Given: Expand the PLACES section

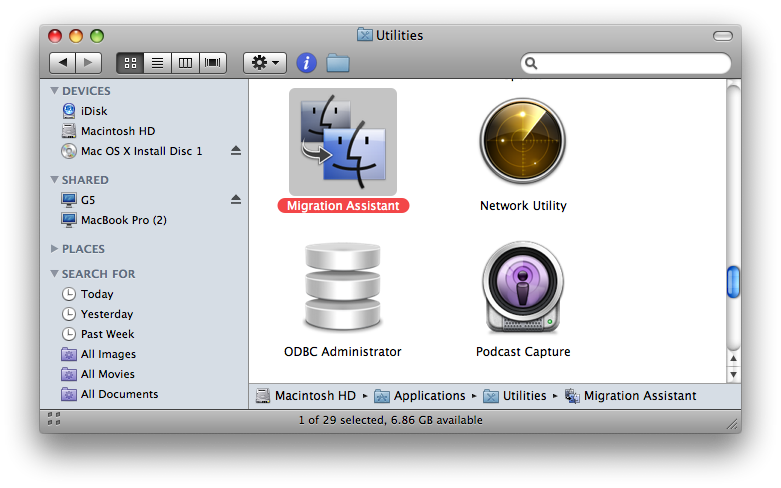Looking at the screenshot, I should 54,248.
